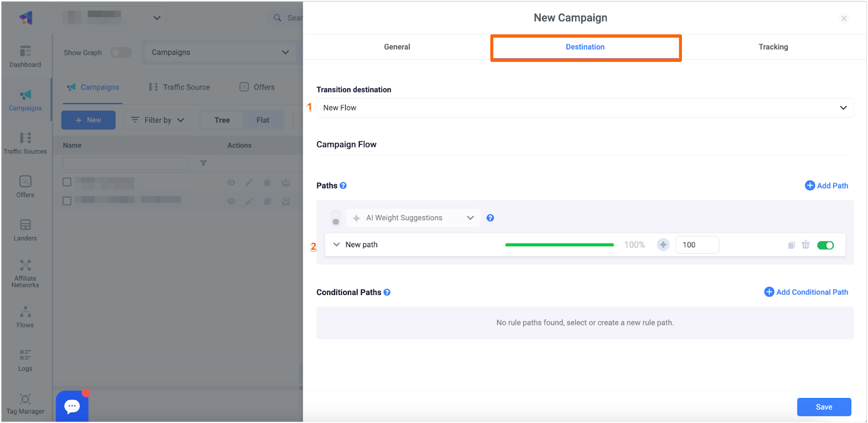Image resolution: width=868 pixels, height=423 pixels.
Task: Open Traffic Sources in the sidebar
Action: tap(25, 143)
